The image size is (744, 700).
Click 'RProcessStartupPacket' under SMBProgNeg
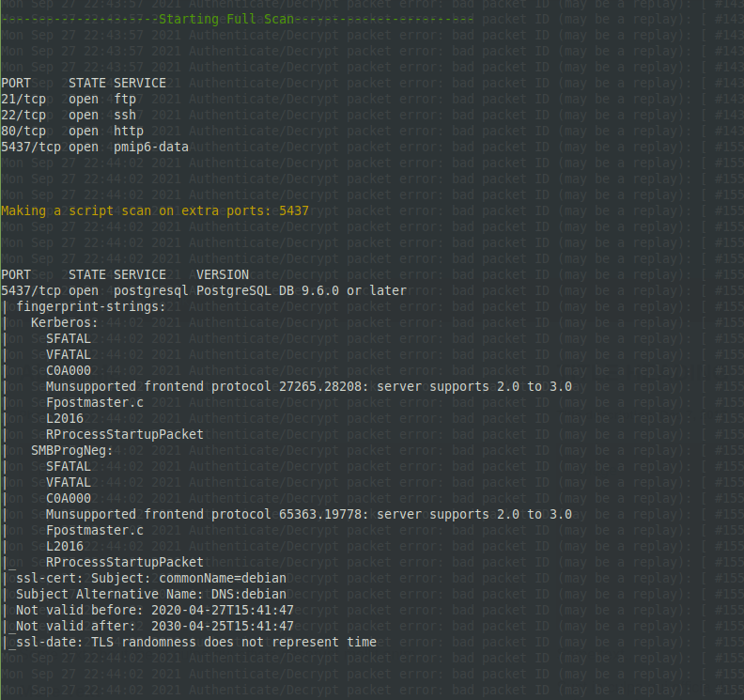(x=125, y=563)
